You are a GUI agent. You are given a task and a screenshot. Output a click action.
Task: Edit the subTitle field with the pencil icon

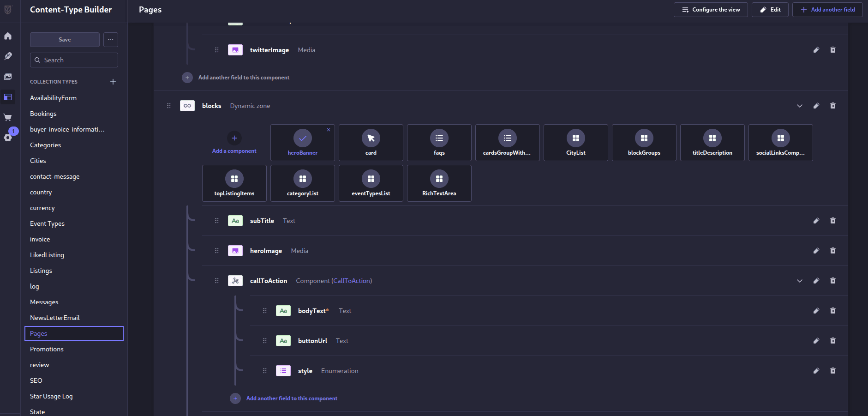click(x=816, y=221)
